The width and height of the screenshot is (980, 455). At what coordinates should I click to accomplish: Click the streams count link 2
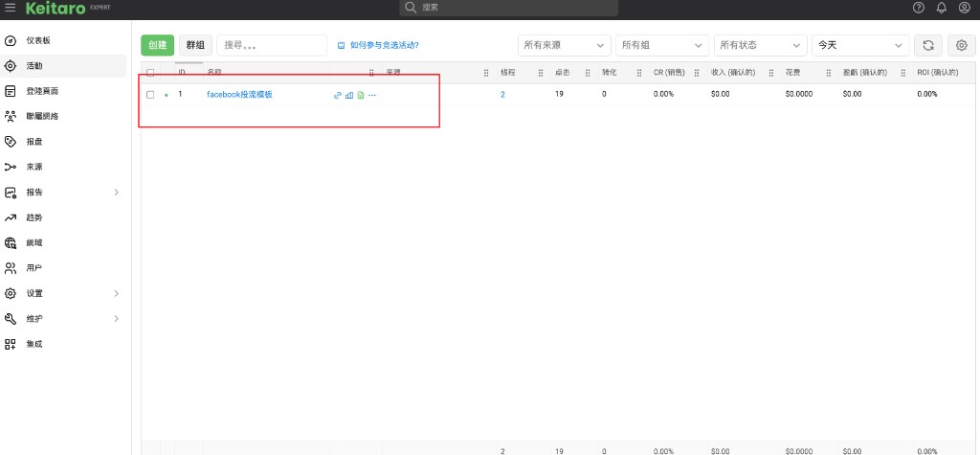pyautogui.click(x=502, y=95)
